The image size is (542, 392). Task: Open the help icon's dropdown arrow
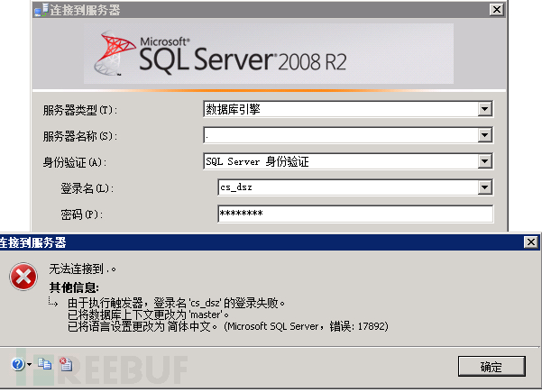click(x=30, y=364)
